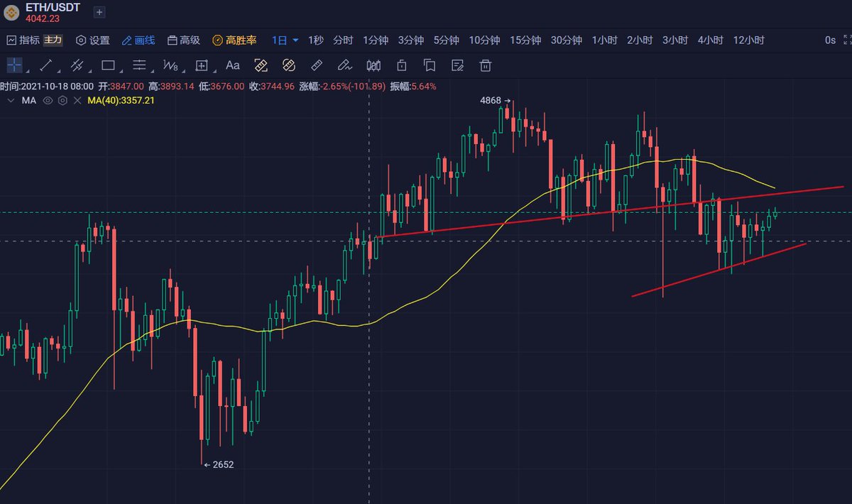Switch to 12小时 timeframe
The height and width of the screenshot is (504, 852).
coord(748,40)
